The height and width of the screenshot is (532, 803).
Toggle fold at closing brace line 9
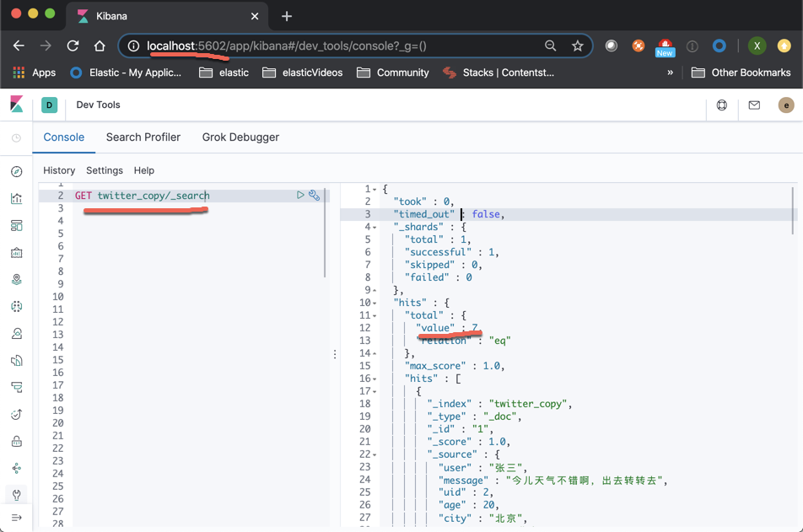pyautogui.click(x=375, y=290)
